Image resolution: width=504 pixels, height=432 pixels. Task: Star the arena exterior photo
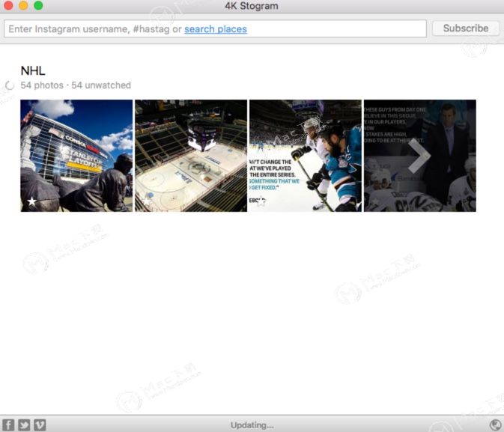click(31, 201)
